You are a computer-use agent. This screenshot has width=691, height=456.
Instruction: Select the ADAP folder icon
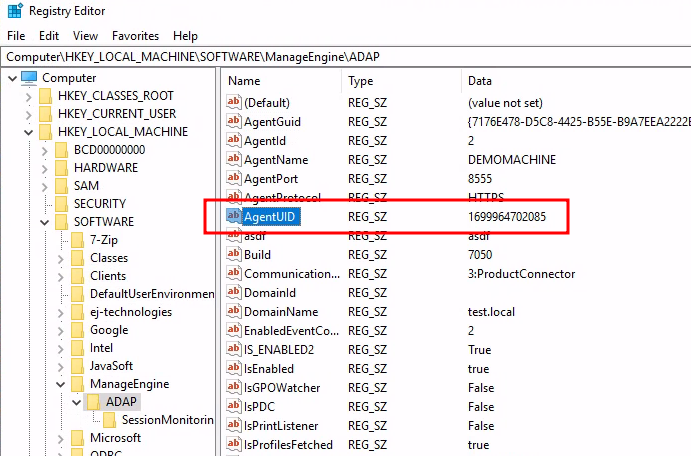click(x=93, y=402)
